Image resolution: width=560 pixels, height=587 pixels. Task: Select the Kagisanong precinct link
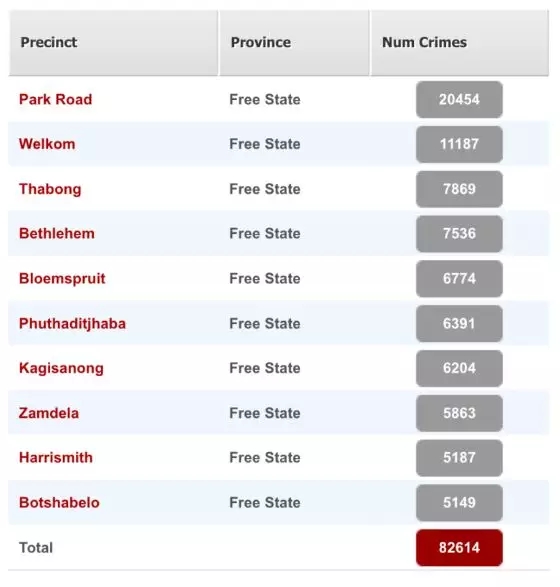pyautogui.click(x=61, y=368)
